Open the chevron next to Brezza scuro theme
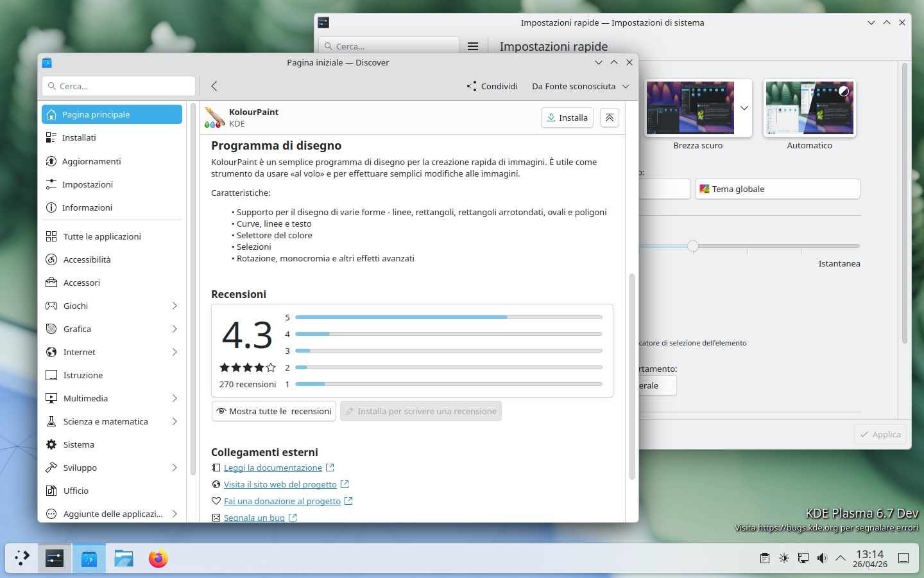This screenshot has width=924, height=578. [x=744, y=108]
